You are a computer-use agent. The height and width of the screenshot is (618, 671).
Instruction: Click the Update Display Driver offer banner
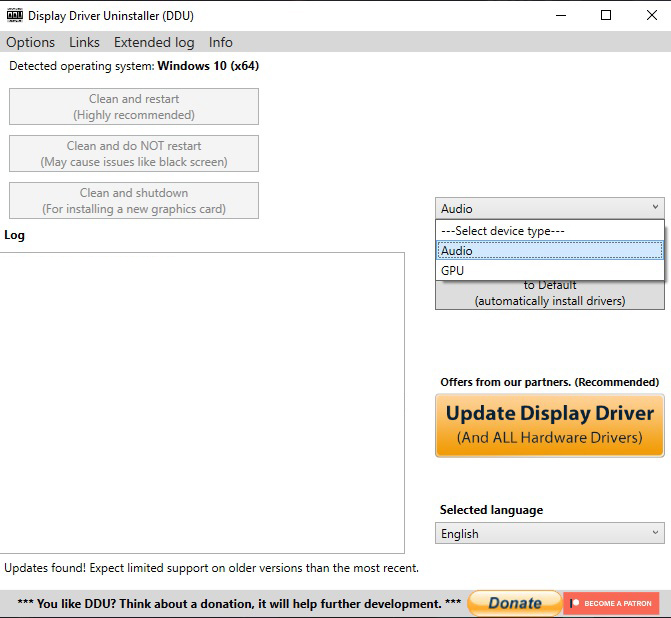pyautogui.click(x=550, y=426)
